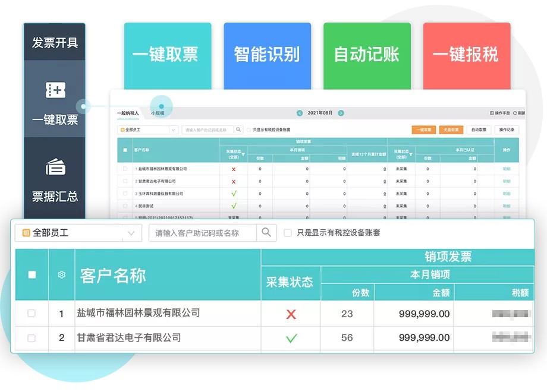Image resolution: width=547 pixels, height=392 pixels.
Task: Open 明细 link for 玉环奔科测量仪器有限公司 row
Action: click(507, 194)
